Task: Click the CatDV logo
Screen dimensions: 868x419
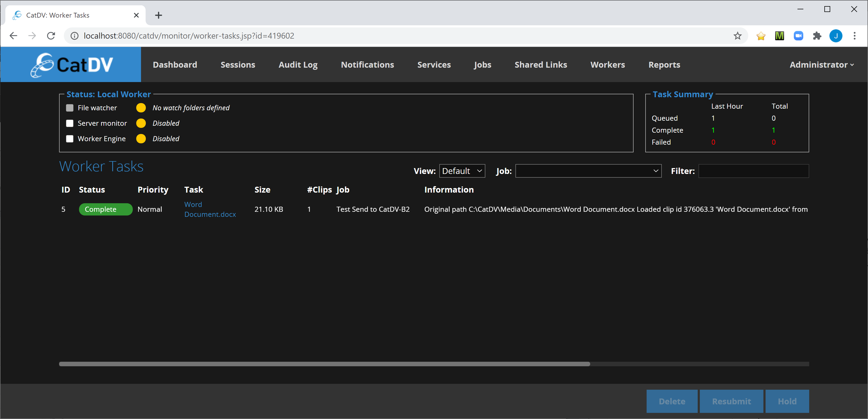Action: tap(71, 65)
